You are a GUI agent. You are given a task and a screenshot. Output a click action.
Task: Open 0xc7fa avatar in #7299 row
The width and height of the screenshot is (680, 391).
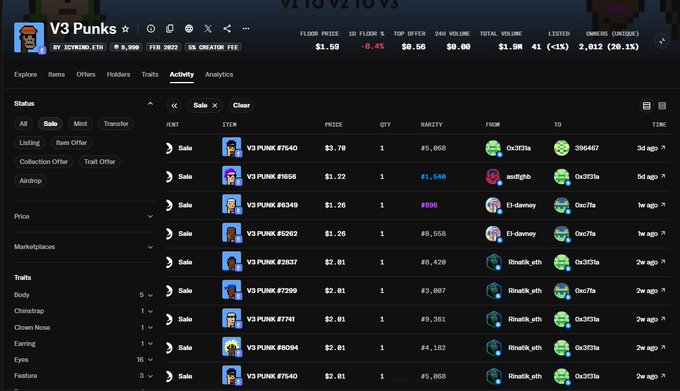[562, 290]
